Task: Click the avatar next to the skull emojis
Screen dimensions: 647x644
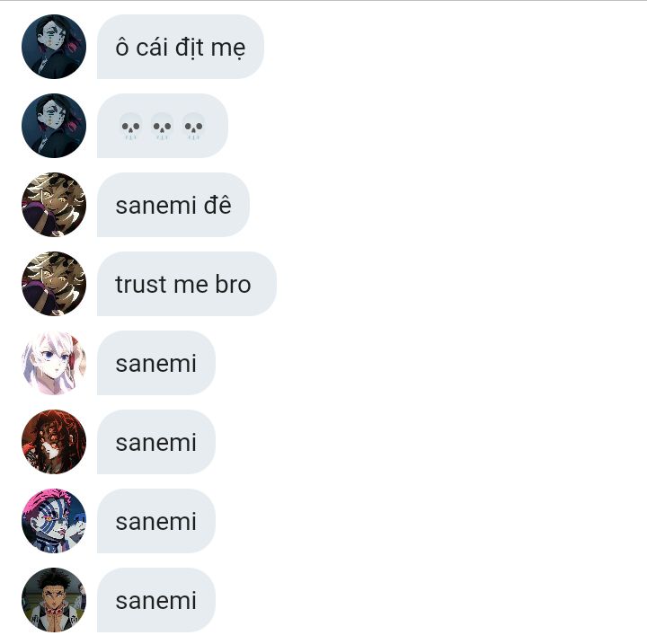Action: [54, 126]
